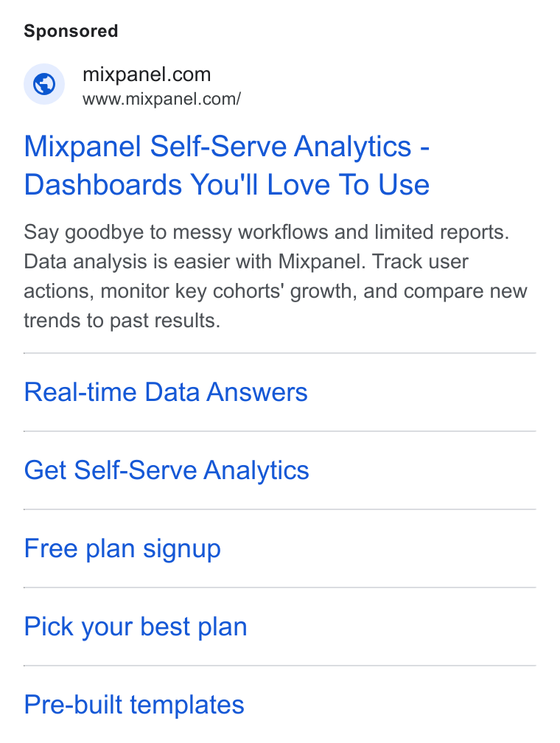Click the 'Say goodbye to messy workflows' sentence
Viewport: 560px width, 743px height.
pos(266,232)
